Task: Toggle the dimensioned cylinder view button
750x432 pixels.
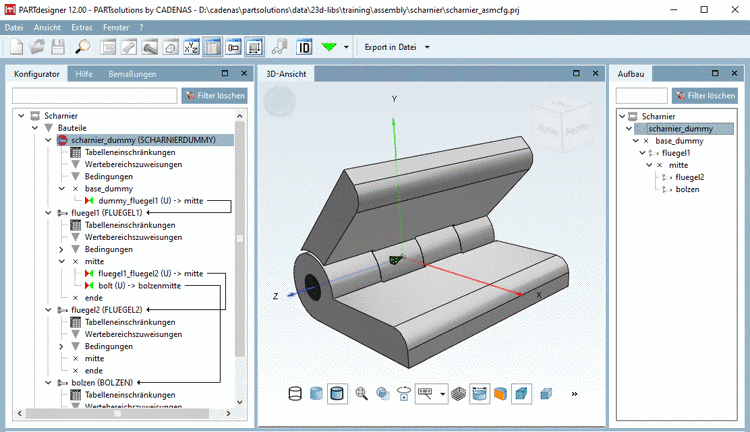Action: pos(479,394)
